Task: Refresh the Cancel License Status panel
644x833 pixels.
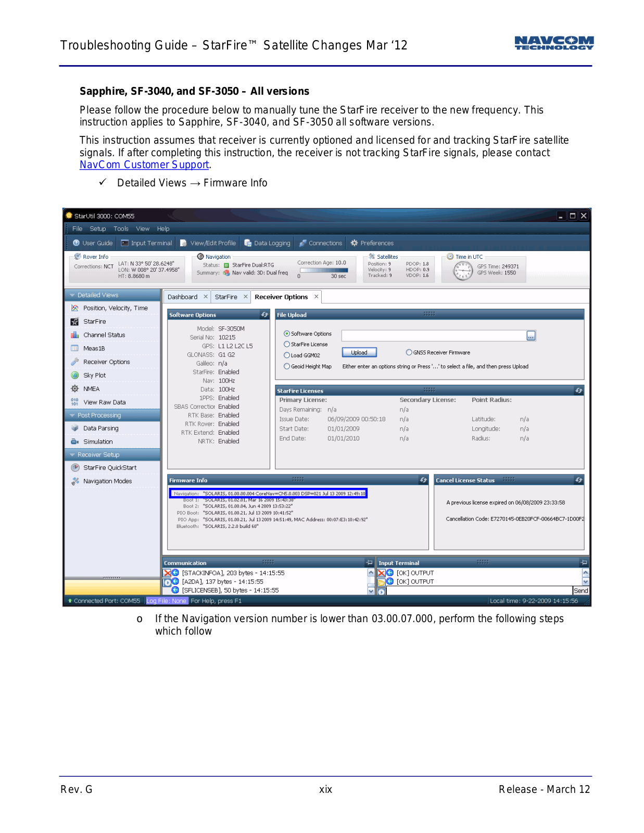Action: pos(578,480)
